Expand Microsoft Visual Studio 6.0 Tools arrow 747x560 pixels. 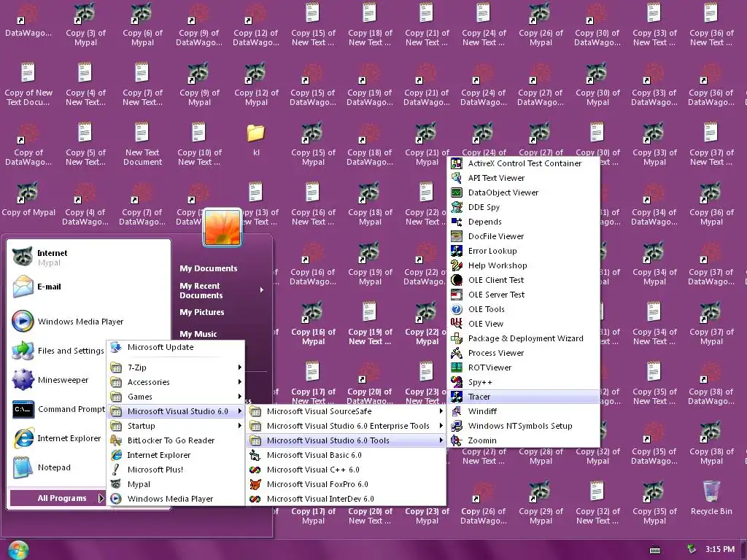coord(441,440)
